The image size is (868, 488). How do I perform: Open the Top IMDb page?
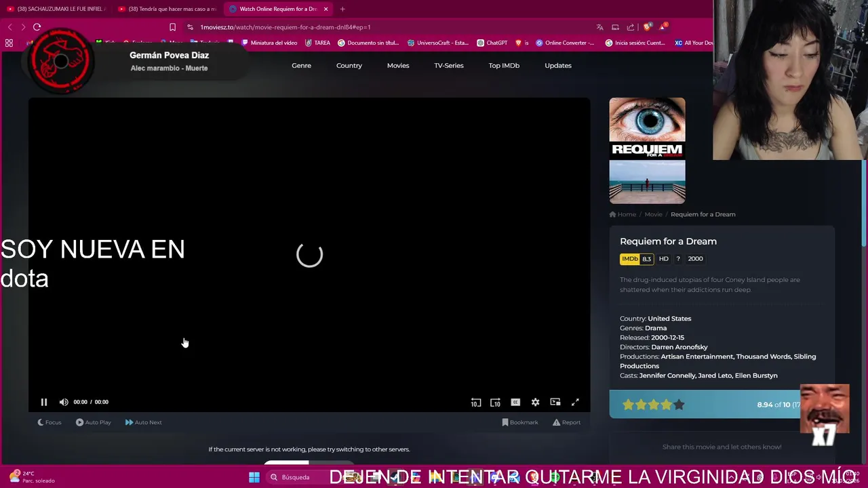[x=504, y=65]
